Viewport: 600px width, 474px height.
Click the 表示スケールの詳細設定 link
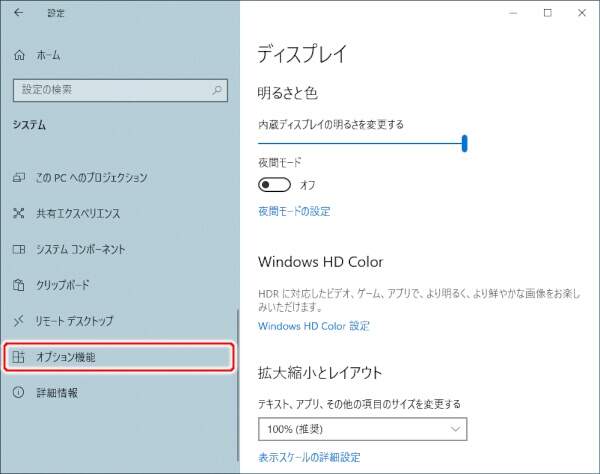pos(309,457)
